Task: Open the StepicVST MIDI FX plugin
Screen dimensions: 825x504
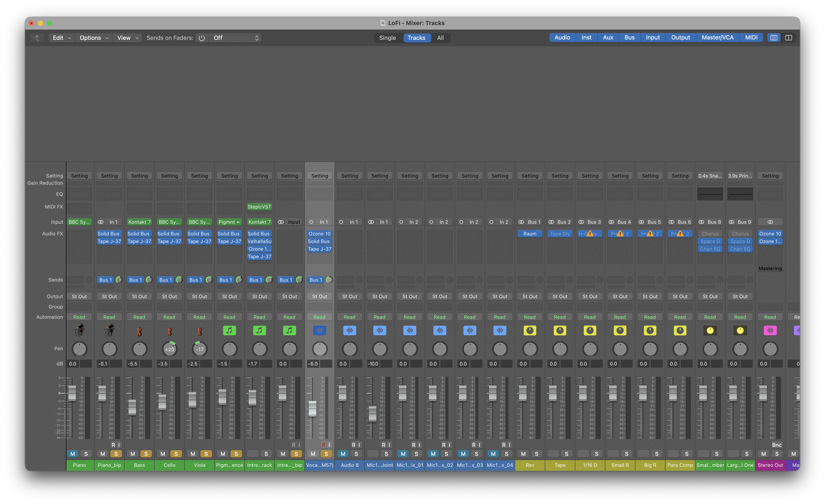Action: [259, 207]
